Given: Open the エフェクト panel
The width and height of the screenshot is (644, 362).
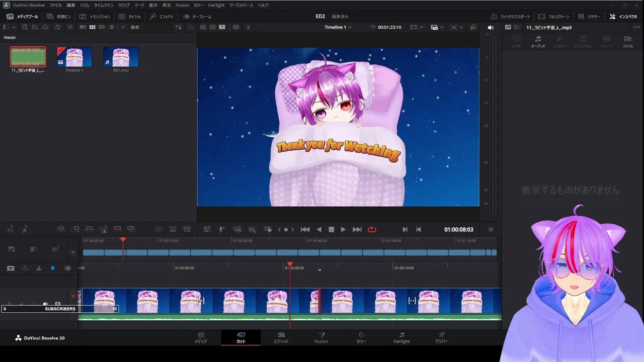Looking at the screenshot, I should coord(162,17).
